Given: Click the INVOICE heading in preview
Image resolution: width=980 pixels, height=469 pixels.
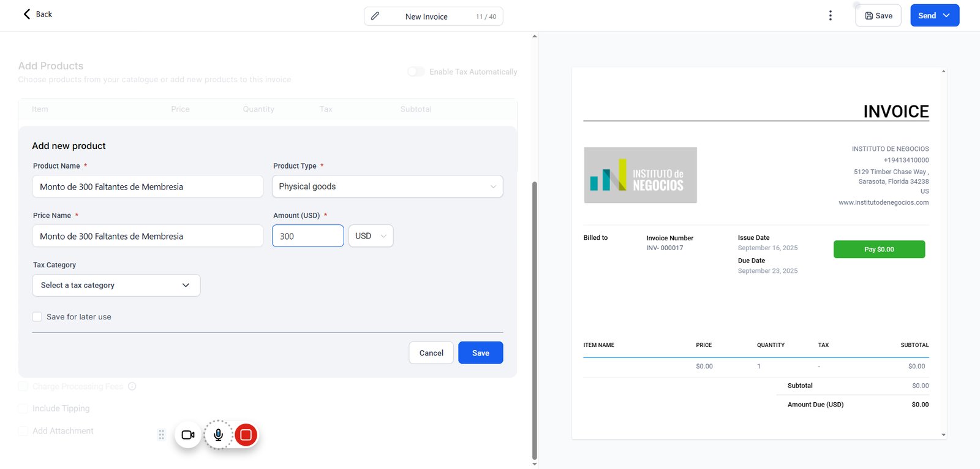Looking at the screenshot, I should (x=896, y=111).
